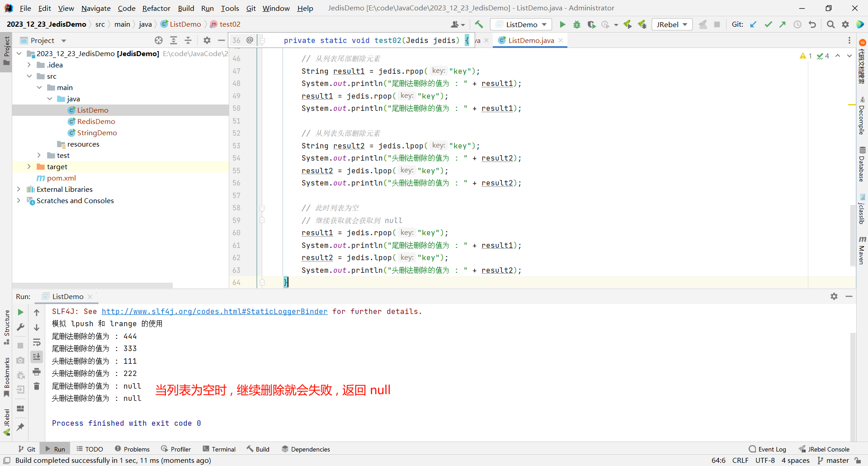This screenshot has width=868, height=466.
Task: Open IDE settings gear in the toolbar
Action: (845, 24)
